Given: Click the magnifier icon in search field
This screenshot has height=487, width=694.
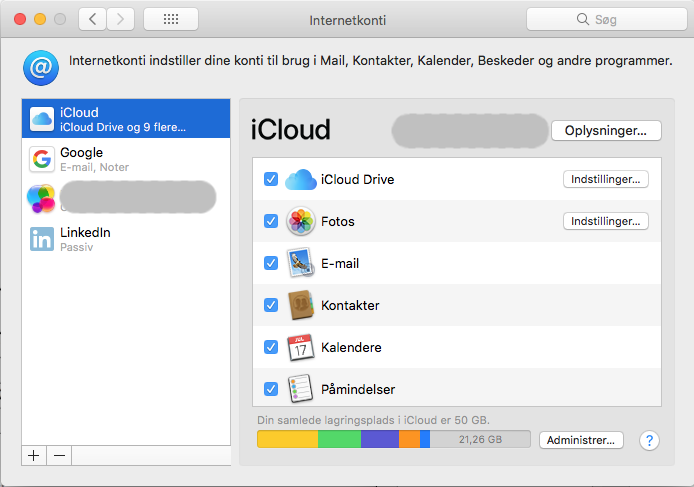Looking at the screenshot, I should 583,19.
